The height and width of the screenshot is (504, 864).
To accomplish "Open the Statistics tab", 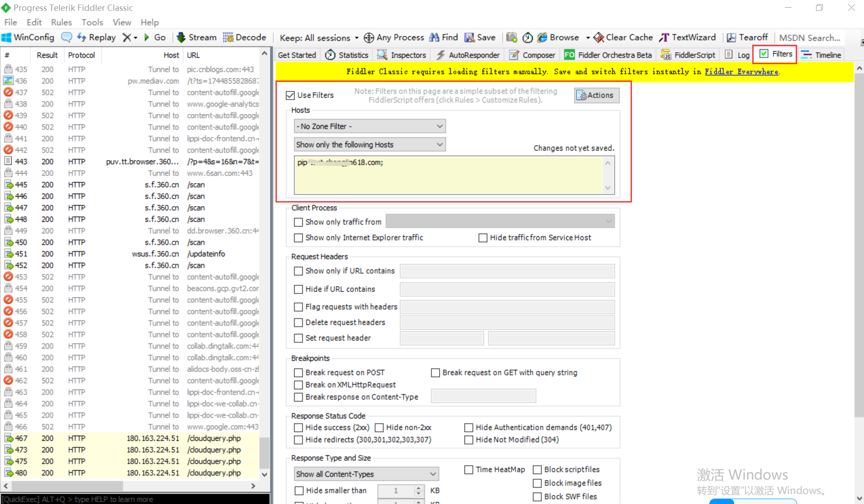I will (x=347, y=55).
